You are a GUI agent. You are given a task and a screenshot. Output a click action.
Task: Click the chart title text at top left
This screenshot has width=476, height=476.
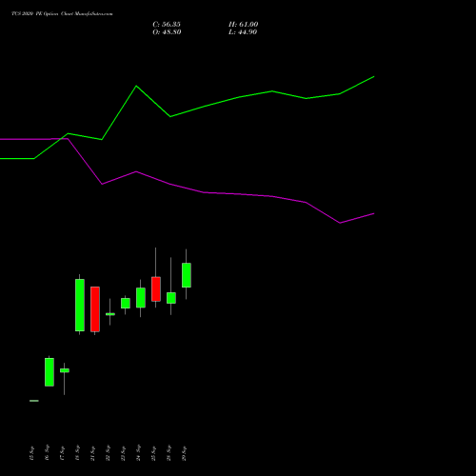[x=62, y=14]
